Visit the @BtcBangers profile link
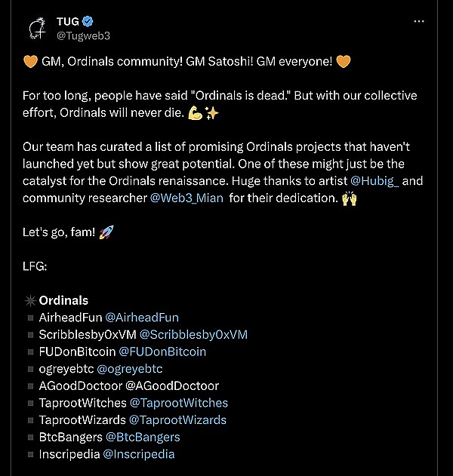 (143, 437)
